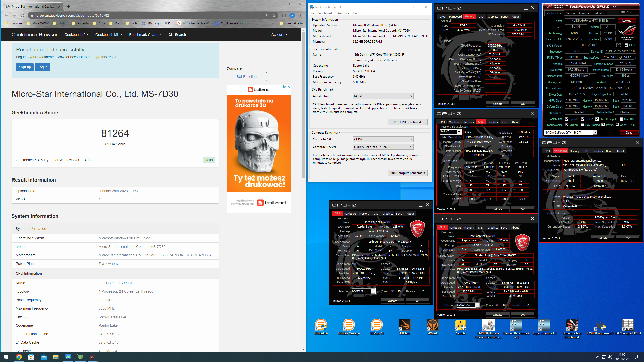Viewport: 644px width, 362px height.
Task: Toggle the OpenGL 4.6 checkbox
Action: pos(617,125)
